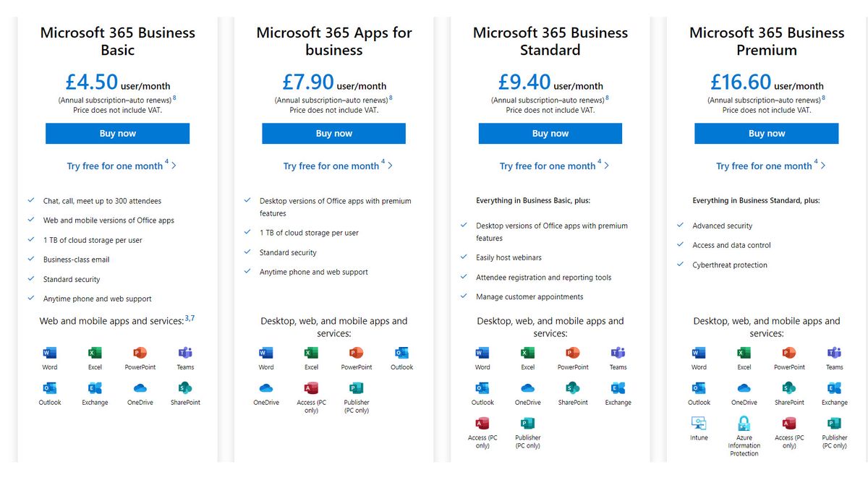The image size is (868, 488).
Task: Select the Azure Information Protection icon
Action: [744, 424]
